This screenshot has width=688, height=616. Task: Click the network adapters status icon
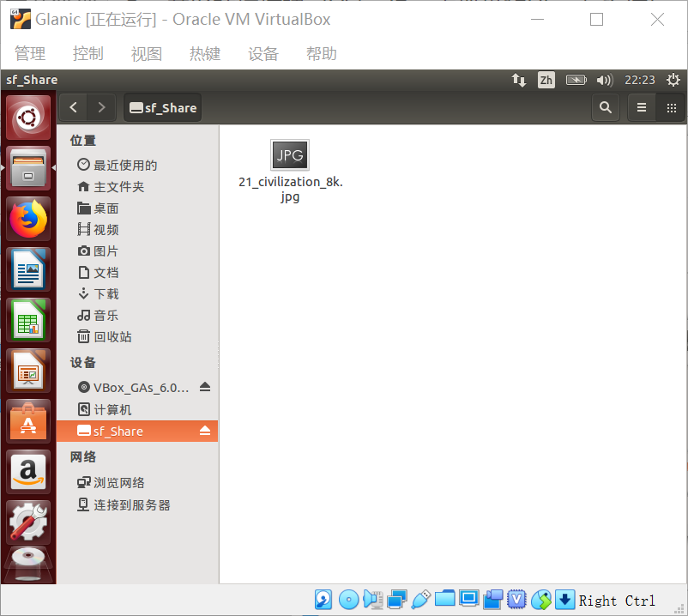tap(397, 600)
